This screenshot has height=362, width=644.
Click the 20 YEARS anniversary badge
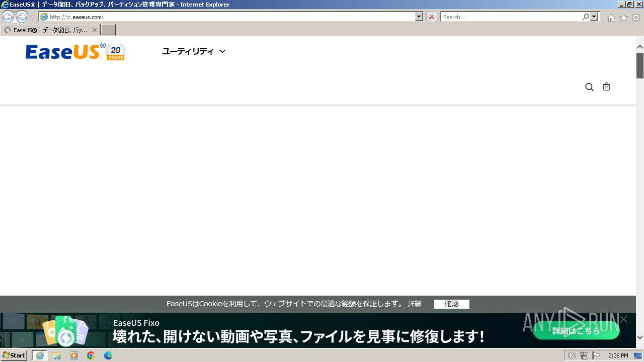[116, 52]
